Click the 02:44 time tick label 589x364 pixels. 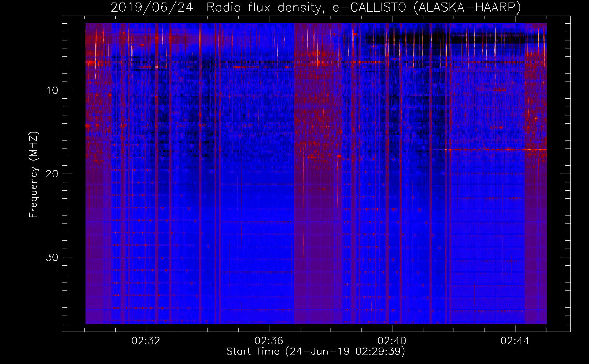click(515, 341)
